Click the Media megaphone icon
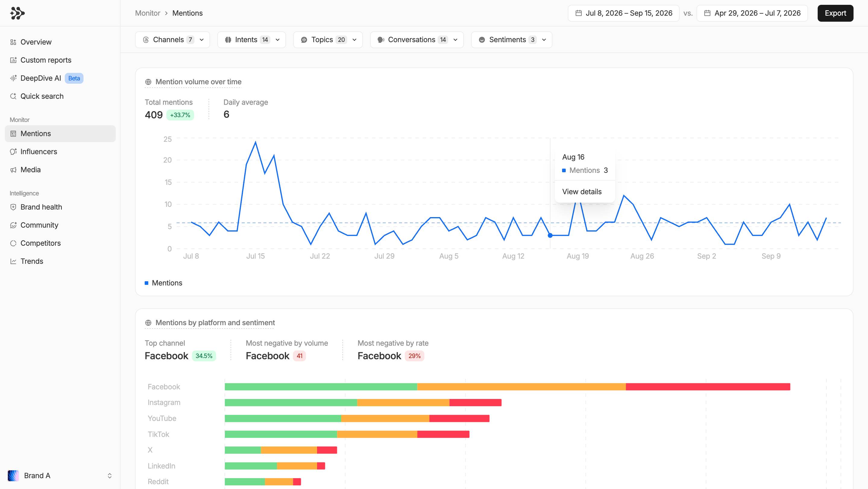This screenshot has width=868, height=489. [x=13, y=170]
